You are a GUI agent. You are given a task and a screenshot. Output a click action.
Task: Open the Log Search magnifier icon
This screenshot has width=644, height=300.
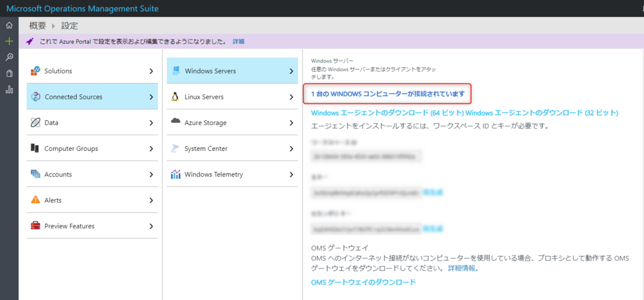[x=9, y=57]
